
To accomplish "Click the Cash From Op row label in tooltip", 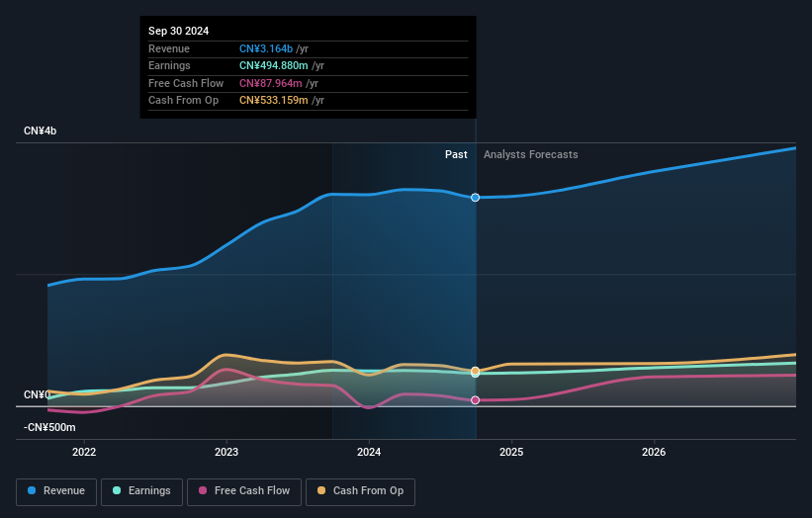I will [x=183, y=101].
